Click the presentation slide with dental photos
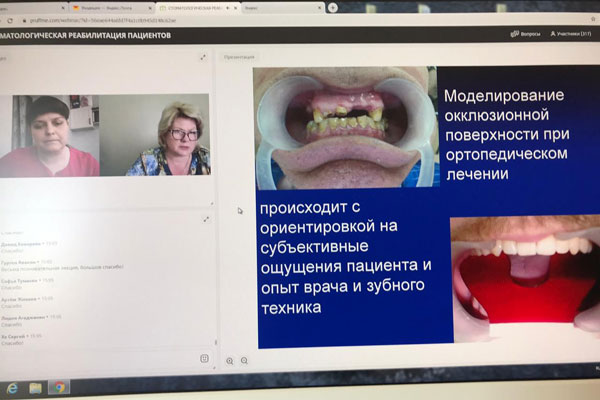 point(427,207)
